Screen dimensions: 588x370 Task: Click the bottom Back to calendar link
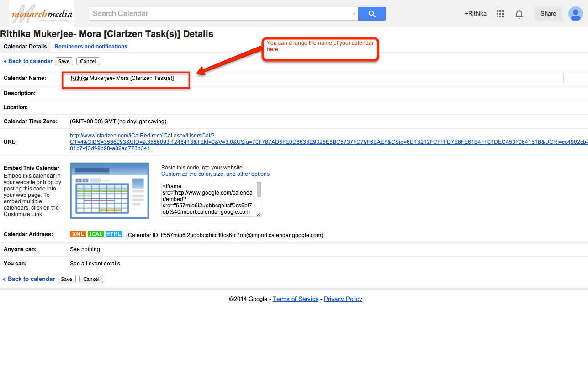pos(29,279)
